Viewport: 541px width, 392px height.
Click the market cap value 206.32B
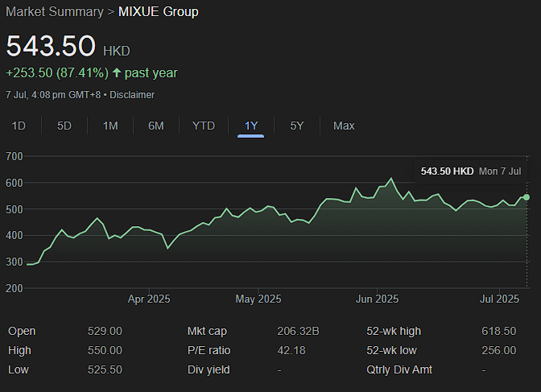[x=298, y=331]
